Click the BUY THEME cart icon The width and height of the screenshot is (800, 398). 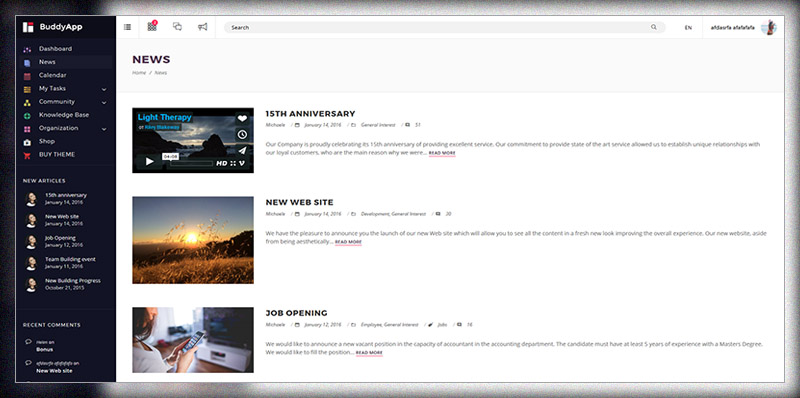(x=27, y=155)
